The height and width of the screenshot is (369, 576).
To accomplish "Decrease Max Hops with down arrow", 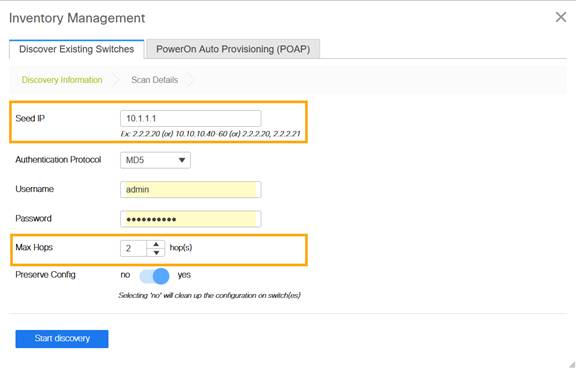I will (x=156, y=252).
